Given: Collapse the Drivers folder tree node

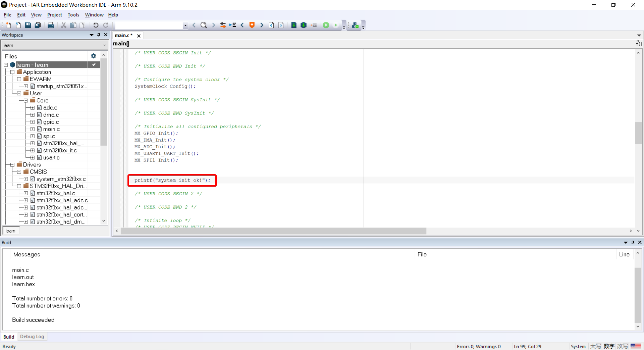Looking at the screenshot, I should coord(12,165).
